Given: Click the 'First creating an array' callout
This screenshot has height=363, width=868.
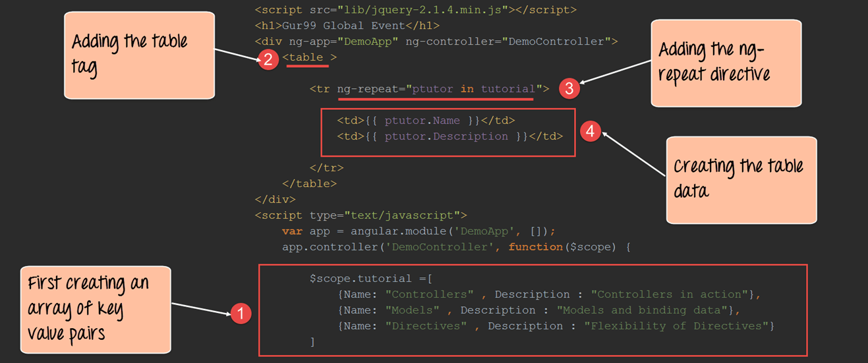Looking at the screenshot, I should (x=96, y=309).
